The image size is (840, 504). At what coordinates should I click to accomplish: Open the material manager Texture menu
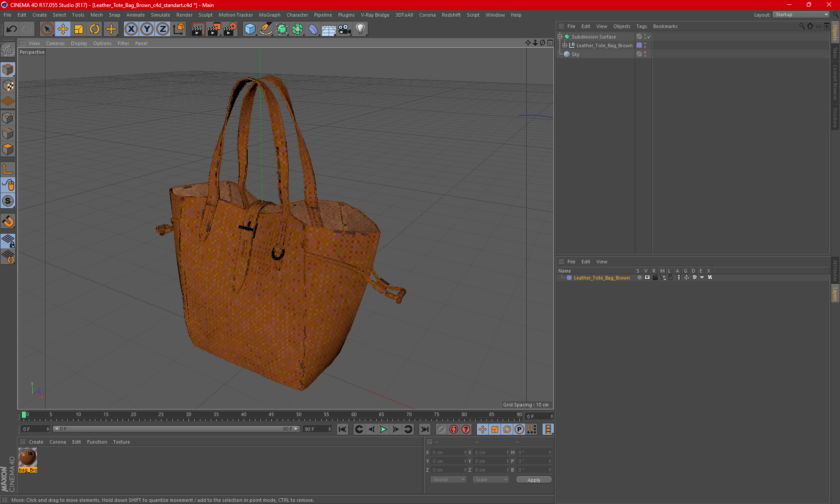121,442
